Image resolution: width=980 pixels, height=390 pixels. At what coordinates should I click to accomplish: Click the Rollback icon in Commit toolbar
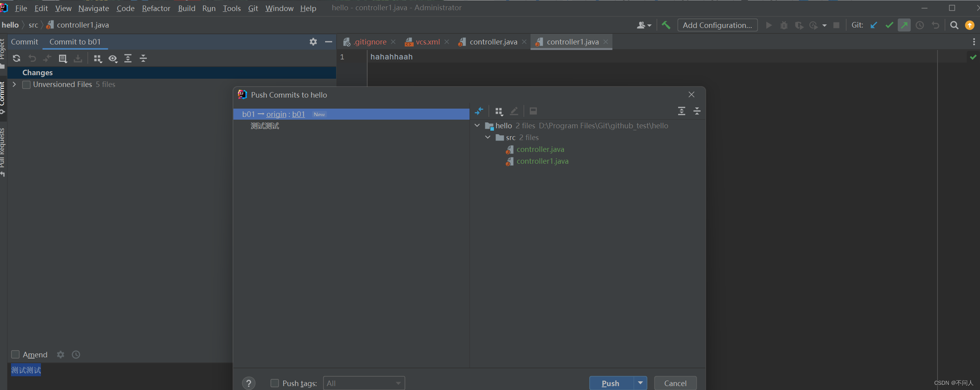tap(32, 59)
